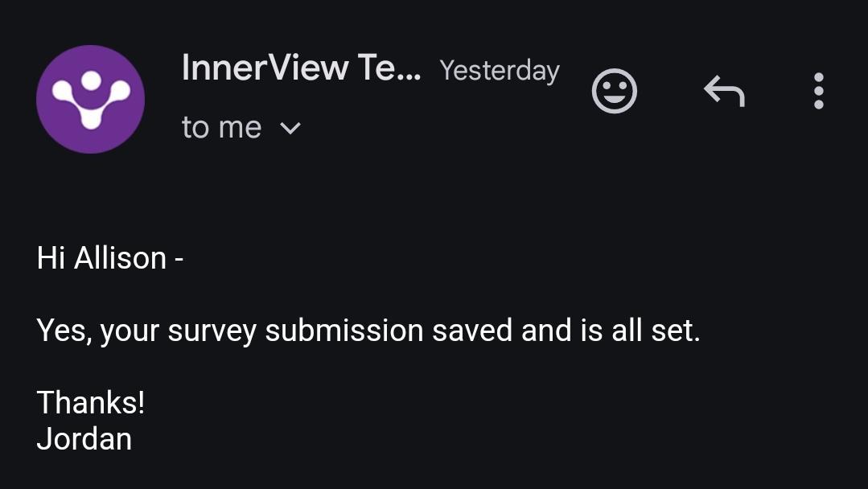Tap the purple InnerView sender avatar
Image resolution: width=868 pixels, height=489 pixels.
[x=90, y=99]
